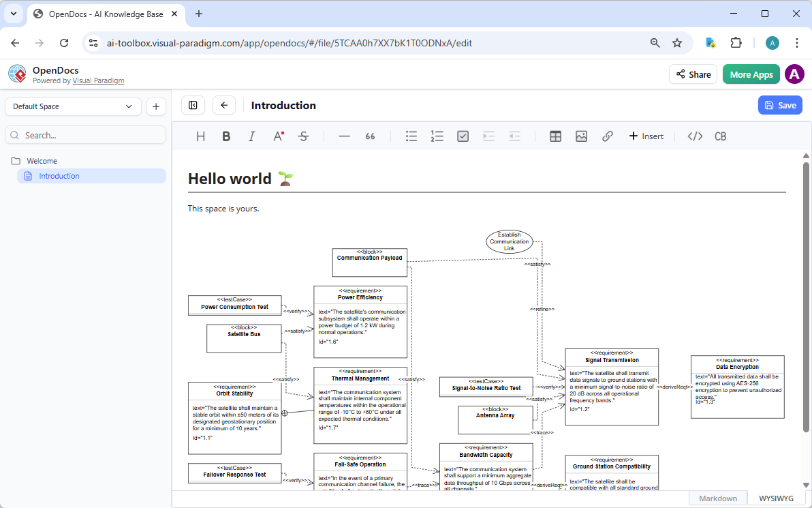
Task: Apply italic formatting
Action: coord(251,136)
